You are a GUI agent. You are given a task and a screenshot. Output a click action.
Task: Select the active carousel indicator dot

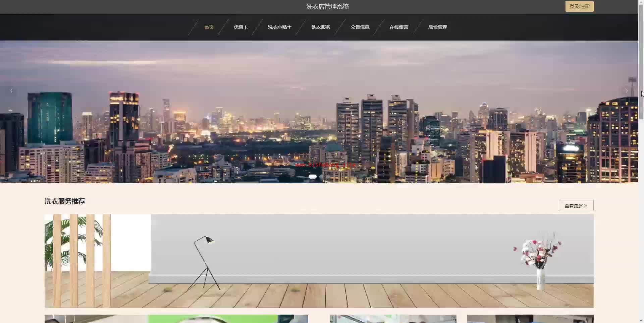click(x=312, y=177)
